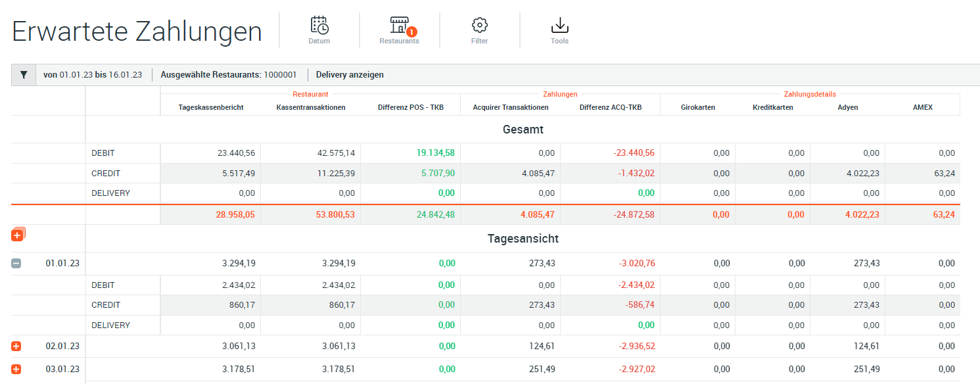Click the funnel filter icon
The image size is (980, 384).
[24, 75]
